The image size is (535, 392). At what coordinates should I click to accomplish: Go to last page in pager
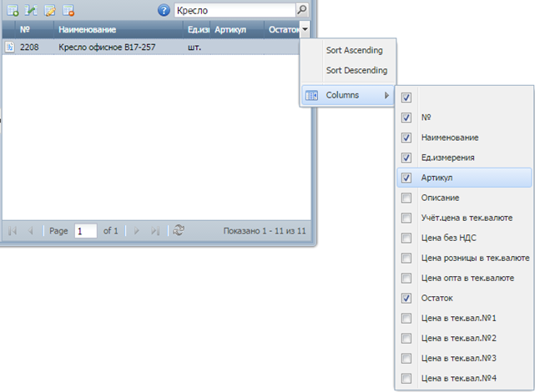pos(155,231)
